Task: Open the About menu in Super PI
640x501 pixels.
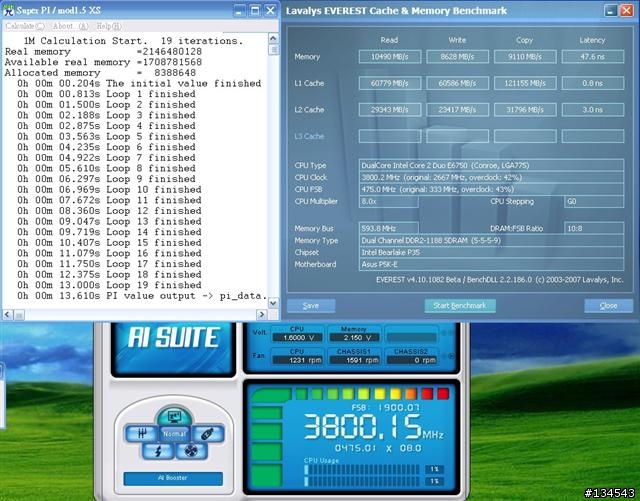Action: point(70,26)
